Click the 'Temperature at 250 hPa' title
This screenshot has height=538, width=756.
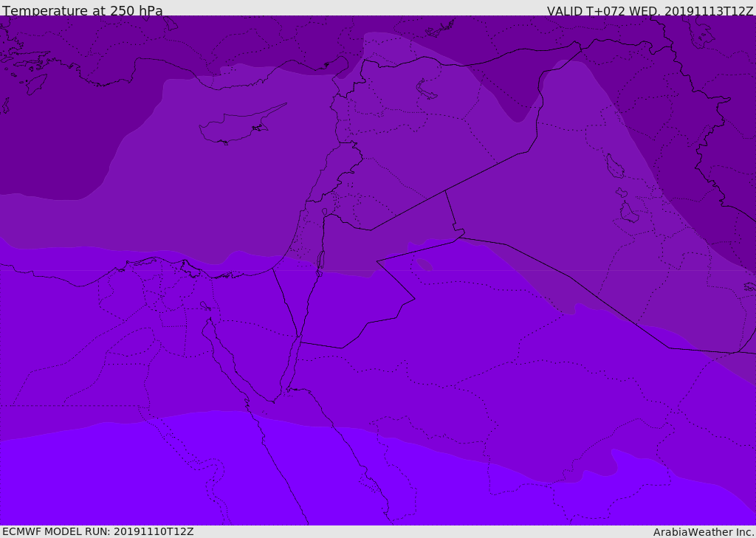pyautogui.click(x=83, y=10)
